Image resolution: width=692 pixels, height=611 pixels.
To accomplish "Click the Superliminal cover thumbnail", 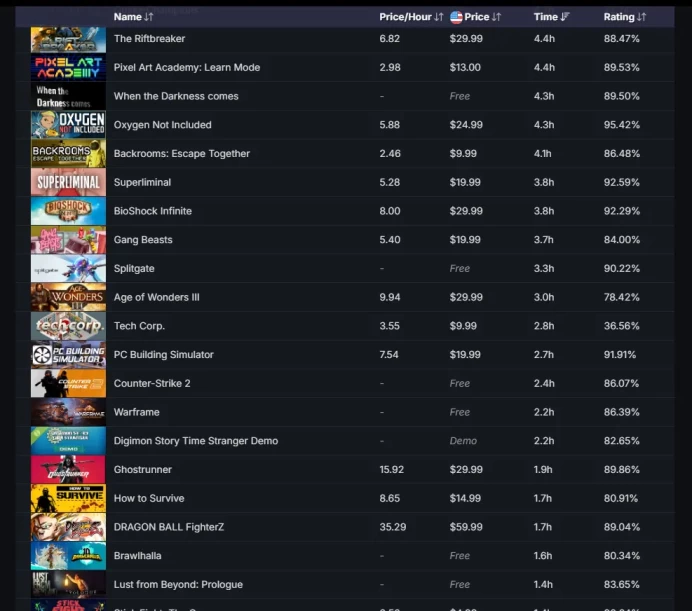I will point(68,182).
